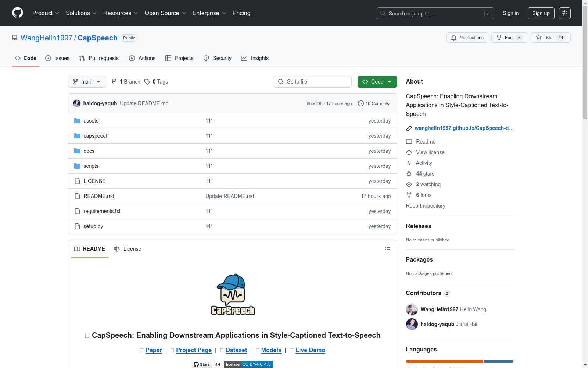Fork the CapSpeech repository
Image resolution: width=588 pixels, height=368 pixels.
(x=509, y=38)
